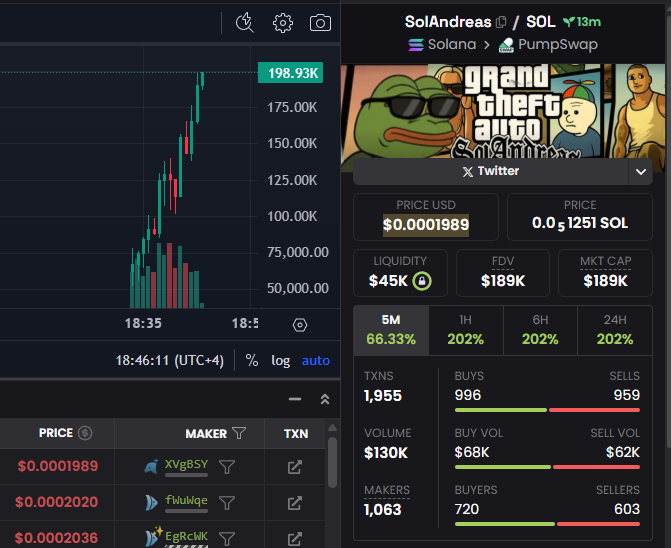Select the 5M timeframe tab

click(391, 330)
